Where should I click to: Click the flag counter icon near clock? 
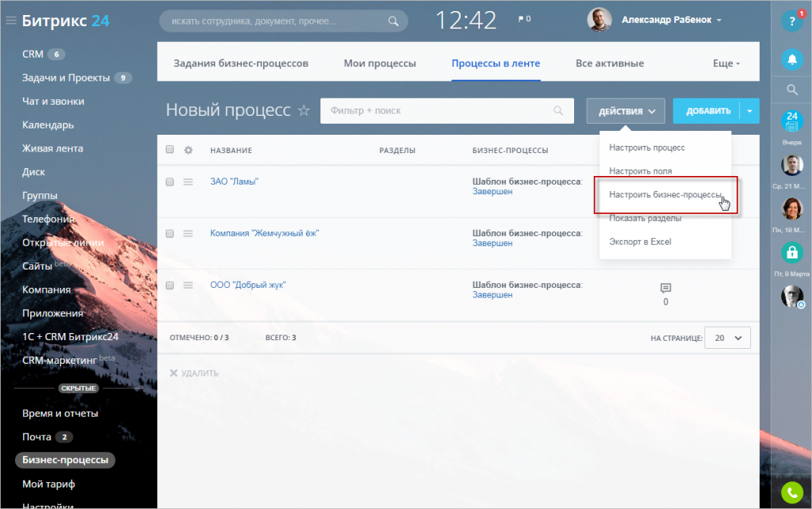tap(524, 19)
